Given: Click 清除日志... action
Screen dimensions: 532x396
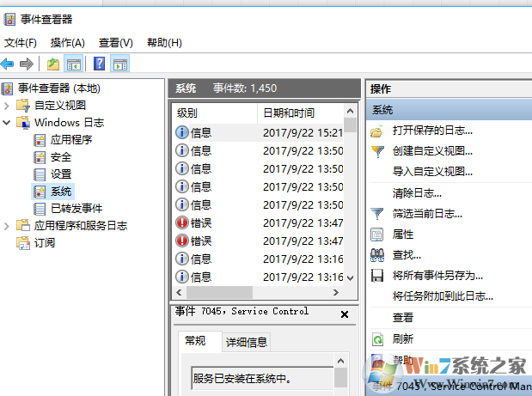Looking at the screenshot, I should (417, 193).
